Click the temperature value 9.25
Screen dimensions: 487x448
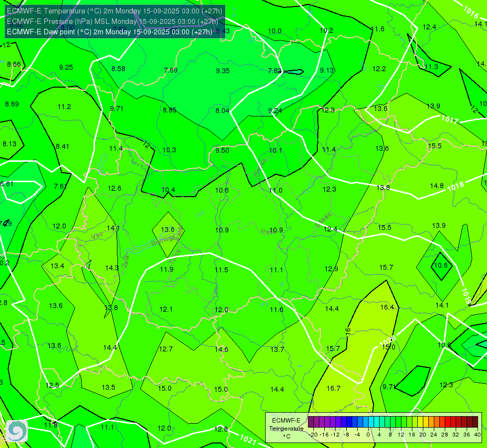(66, 68)
